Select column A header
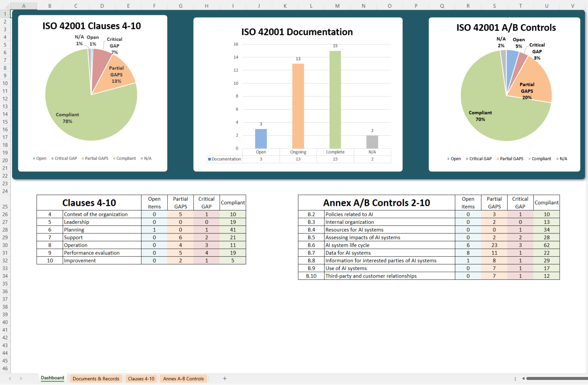Screen dimensions: 588x385 [23, 6]
